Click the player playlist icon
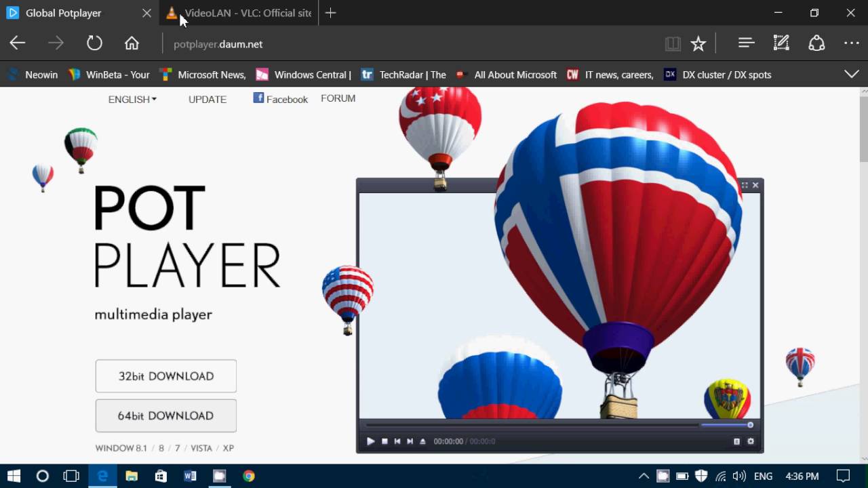868x488 pixels. click(736, 441)
